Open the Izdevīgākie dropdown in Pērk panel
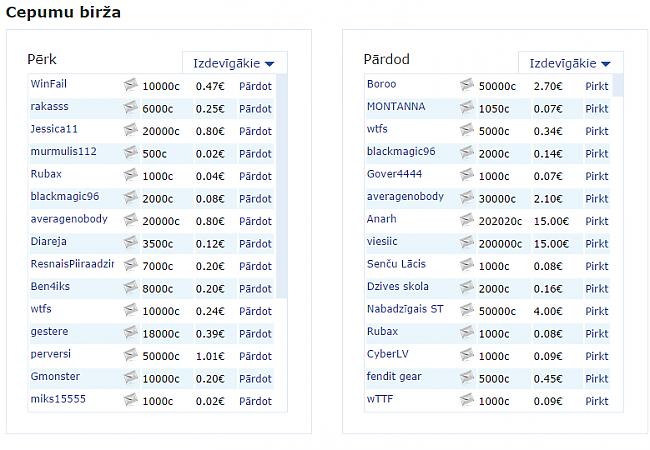The image size is (650, 450). pos(235,63)
